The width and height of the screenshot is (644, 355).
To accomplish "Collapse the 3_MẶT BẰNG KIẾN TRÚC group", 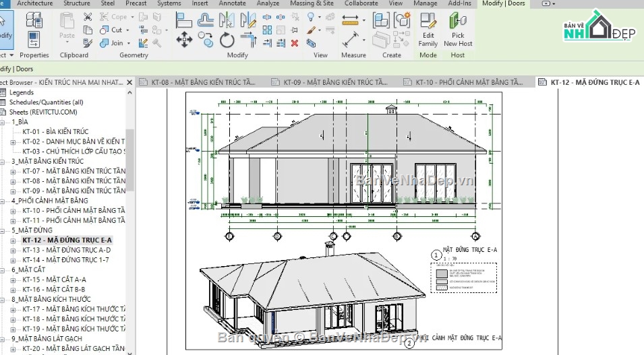I will point(3,162).
